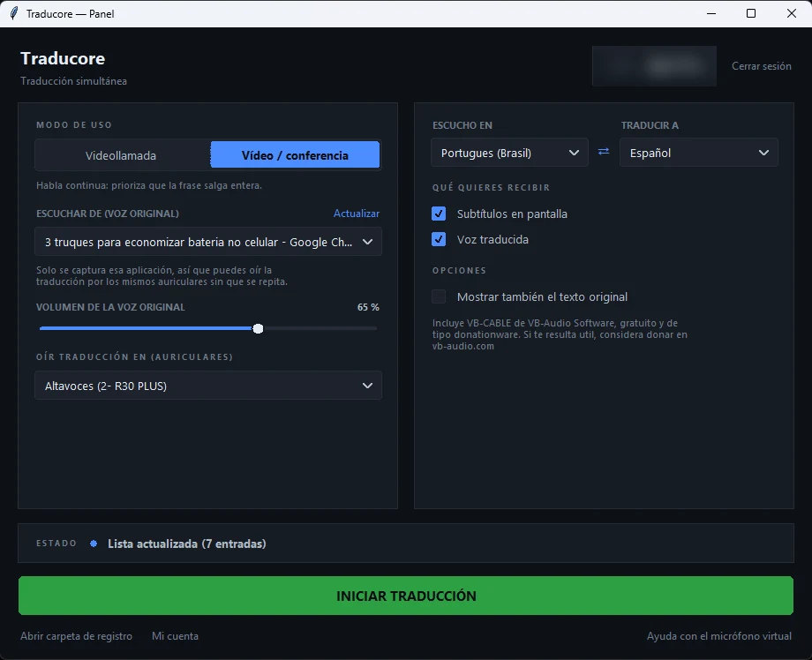Image resolution: width=812 pixels, height=660 pixels.
Task: Enable Mostrar también el texto original
Action: point(439,296)
